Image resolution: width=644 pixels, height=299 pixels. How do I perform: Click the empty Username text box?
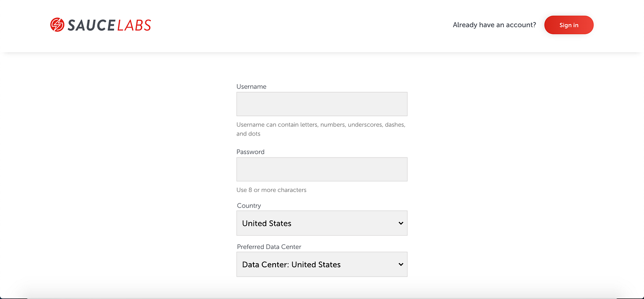(x=322, y=104)
